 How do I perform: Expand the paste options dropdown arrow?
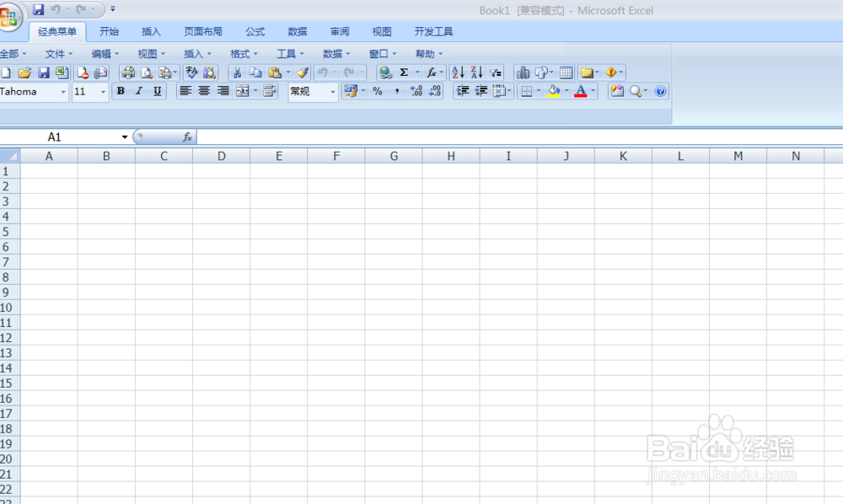coord(288,72)
